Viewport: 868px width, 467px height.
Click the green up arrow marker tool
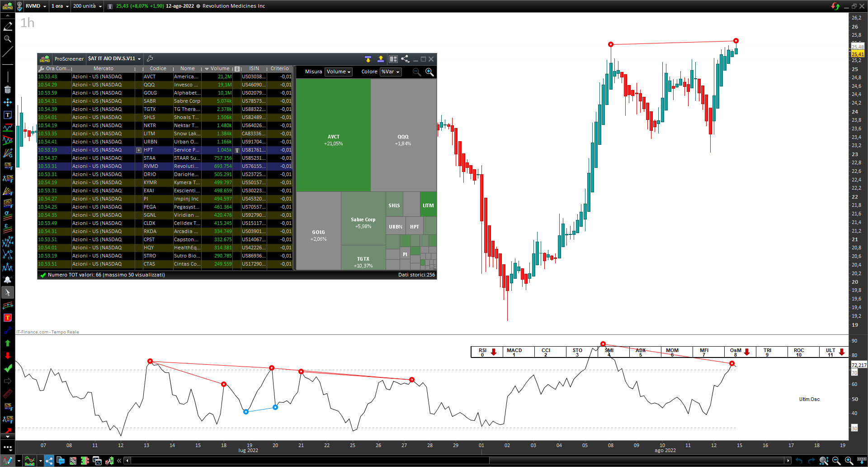8,343
